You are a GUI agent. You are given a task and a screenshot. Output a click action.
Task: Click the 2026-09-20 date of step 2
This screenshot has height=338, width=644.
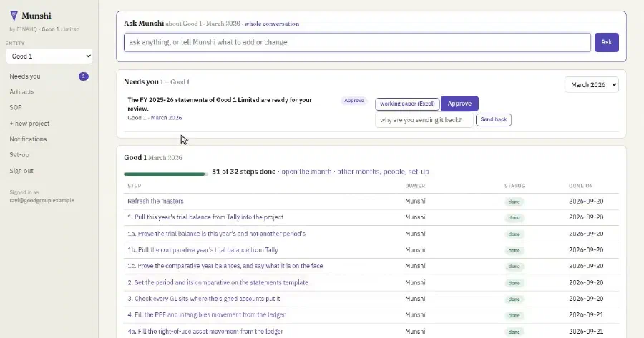point(586,282)
